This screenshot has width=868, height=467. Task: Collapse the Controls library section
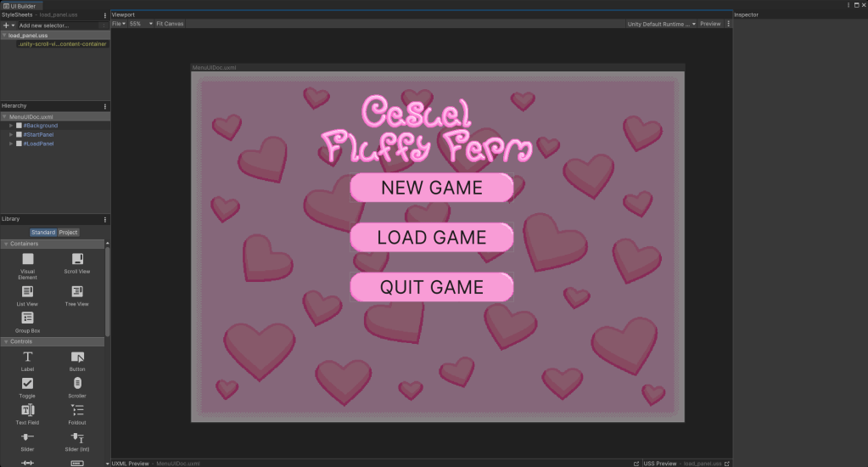tap(6, 342)
